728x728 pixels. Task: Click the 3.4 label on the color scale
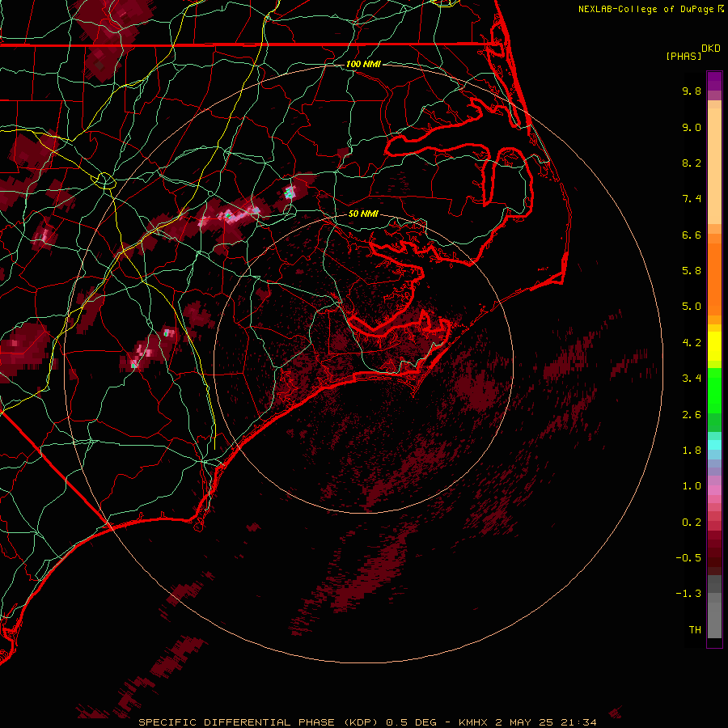[x=692, y=379]
